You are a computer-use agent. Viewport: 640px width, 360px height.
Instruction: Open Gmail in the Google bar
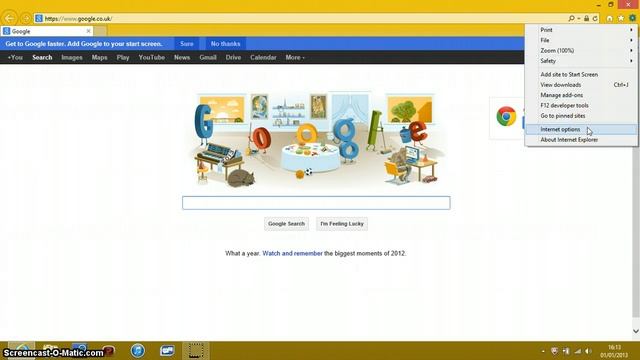tap(208, 58)
